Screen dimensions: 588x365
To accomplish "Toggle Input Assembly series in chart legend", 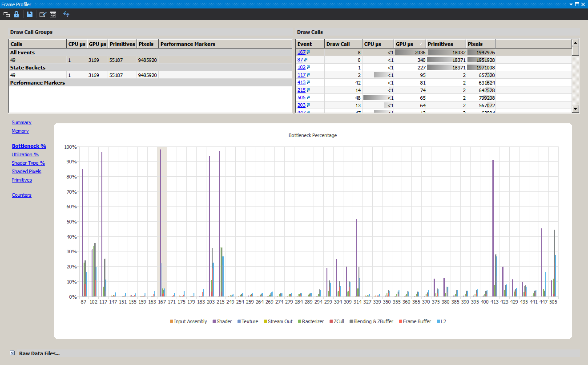I will 188,321.
